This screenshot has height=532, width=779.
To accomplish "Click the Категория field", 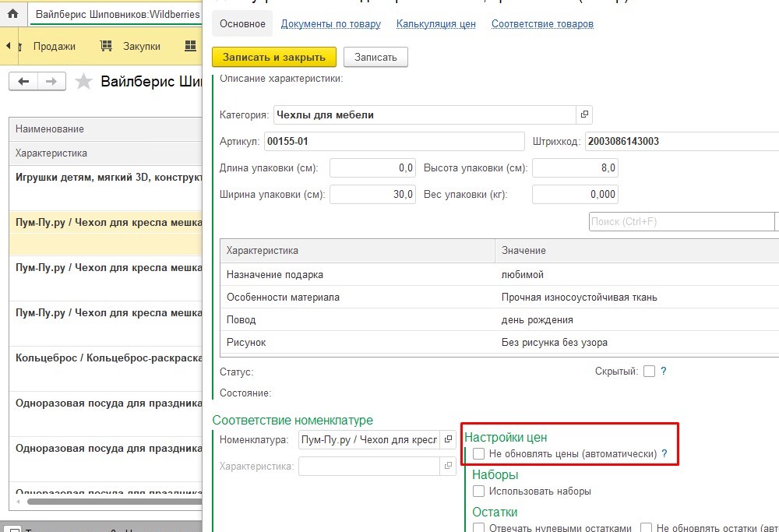I will point(425,115).
